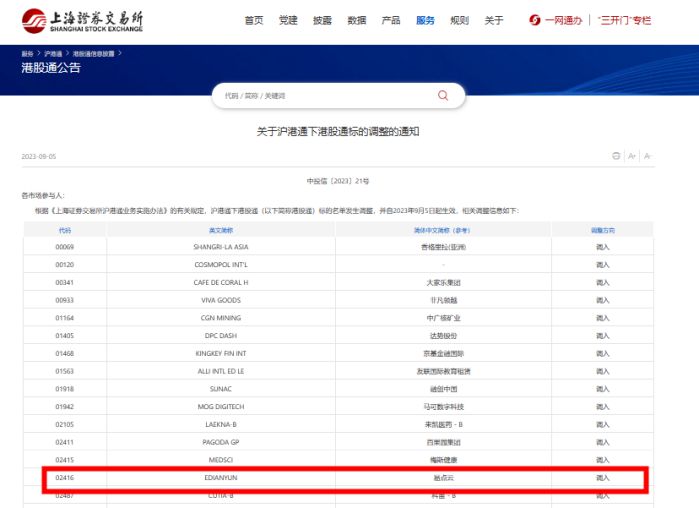The image size is (699, 508).
Task: Open the 服务 nav menu
Action: pyautogui.click(x=425, y=20)
